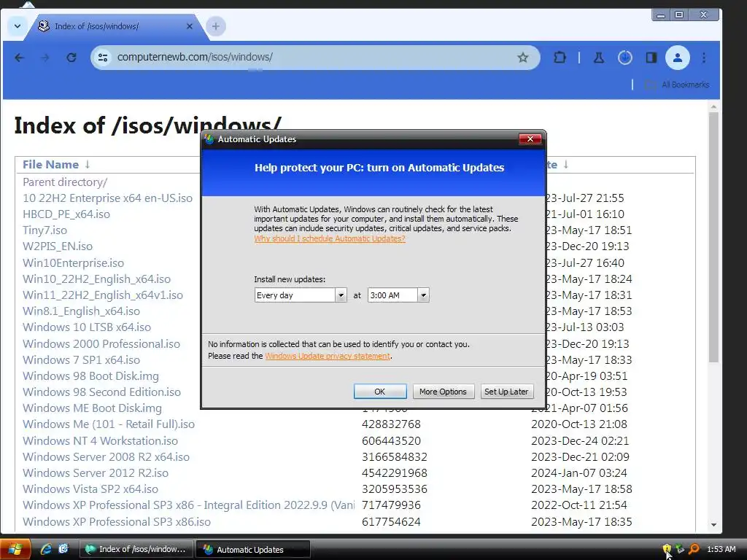Open the Chrome three-dot menu
Viewport: 747px width, 560px height.
(704, 58)
